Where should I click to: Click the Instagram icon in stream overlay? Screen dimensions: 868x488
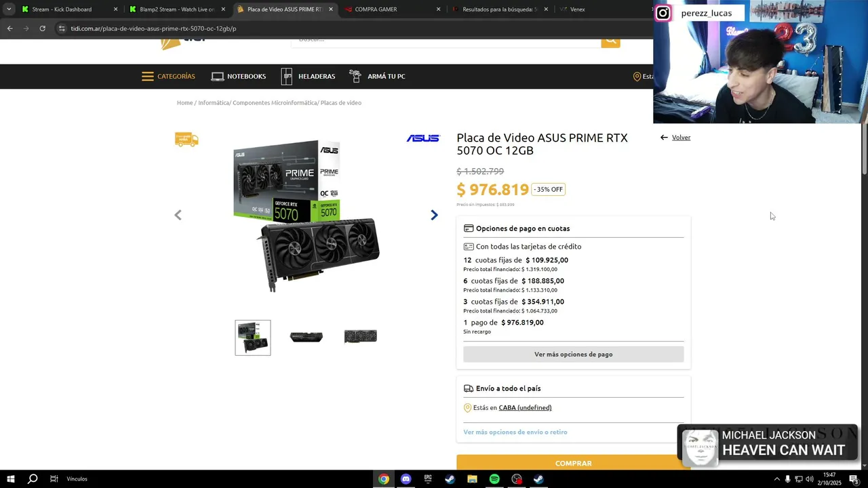pyautogui.click(x=663, y=13)
